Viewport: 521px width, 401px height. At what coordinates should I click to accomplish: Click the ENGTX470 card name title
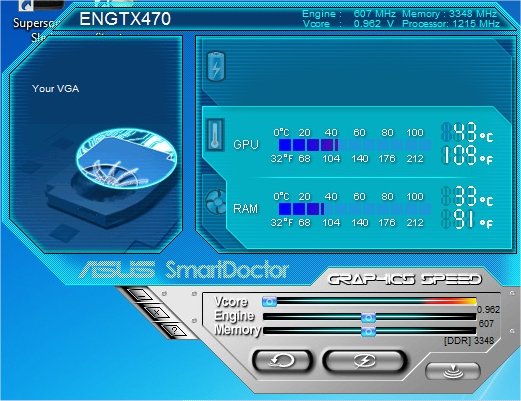(125, 19)
